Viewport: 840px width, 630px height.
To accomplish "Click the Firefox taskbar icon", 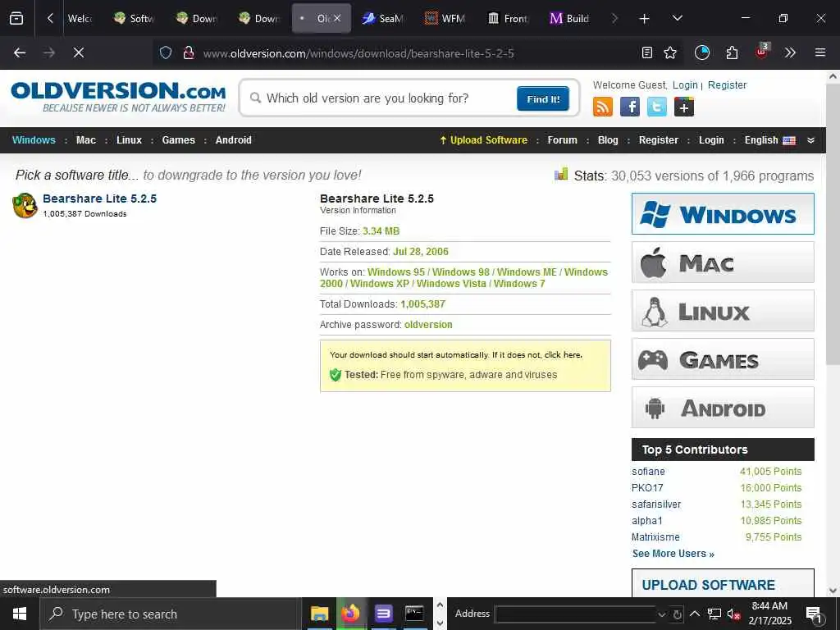I will 351,614.
